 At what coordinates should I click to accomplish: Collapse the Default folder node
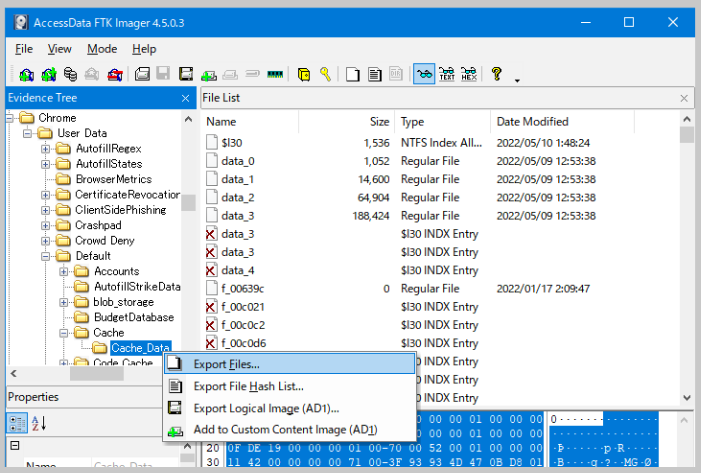coord(46,256)
